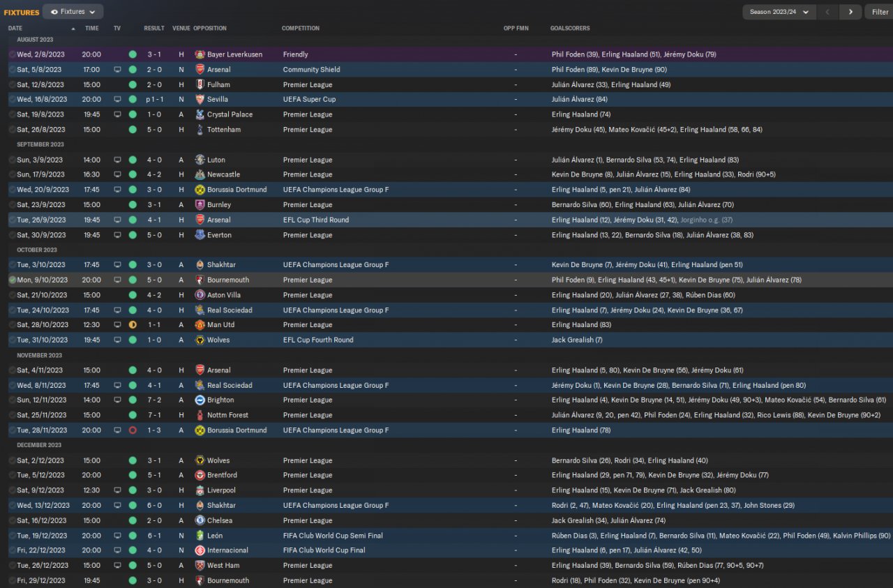Select the row circle beside Sun, 12/11/2023
The width and height of the screenshot is (893, 588).
tap(12, 400)
